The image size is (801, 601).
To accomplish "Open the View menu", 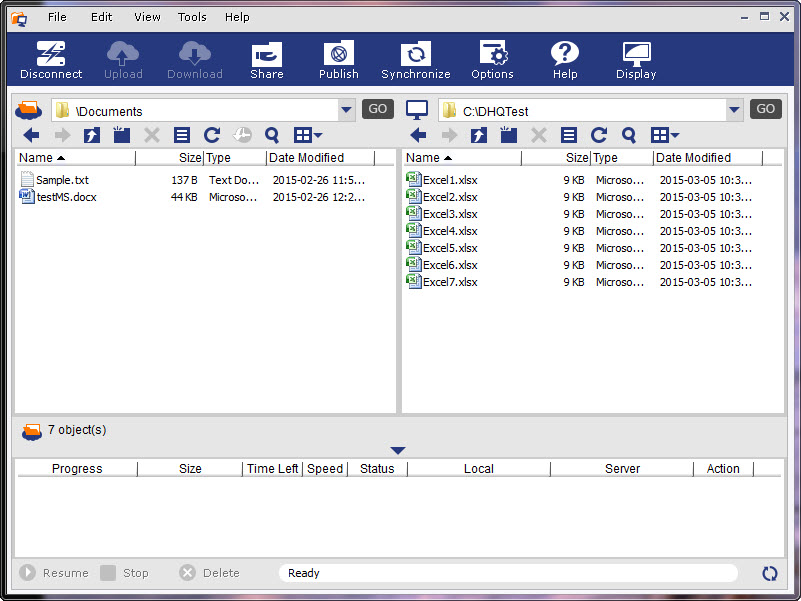I will click(x=147, y=17).
